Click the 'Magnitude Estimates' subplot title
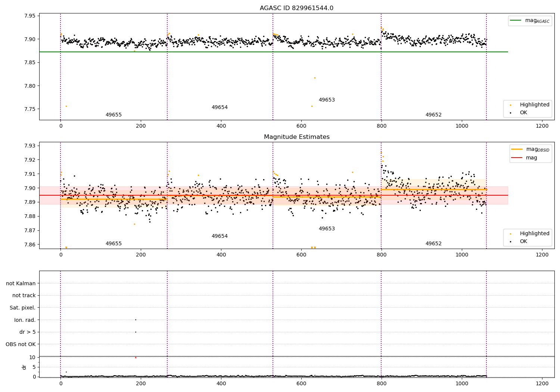Image resolution: width=560 pixels, height=392 pixels. 296,137
